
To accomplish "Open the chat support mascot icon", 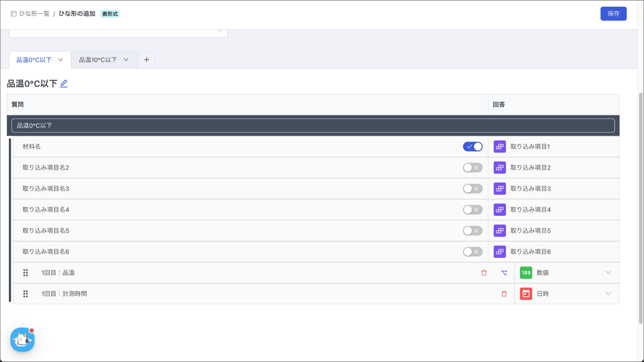I will click(22, 340).
